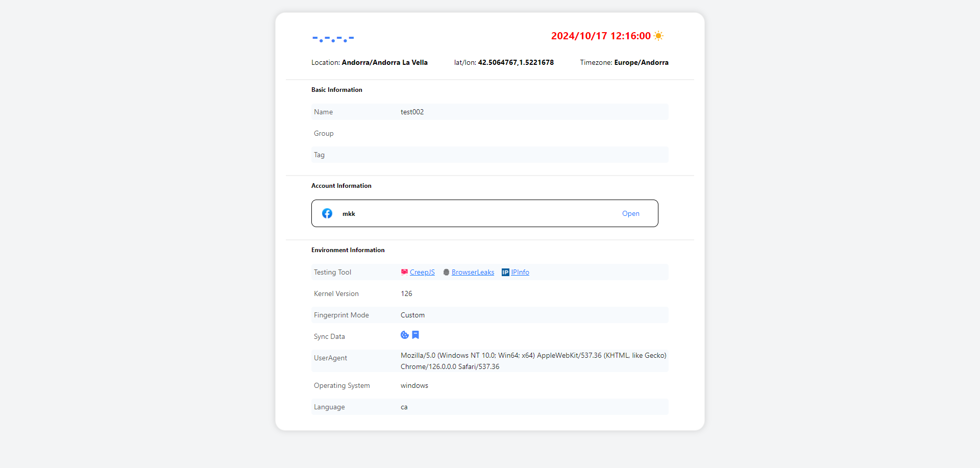Click the IPInfo logo icon
980x468 pixels.
coord(505,273)
